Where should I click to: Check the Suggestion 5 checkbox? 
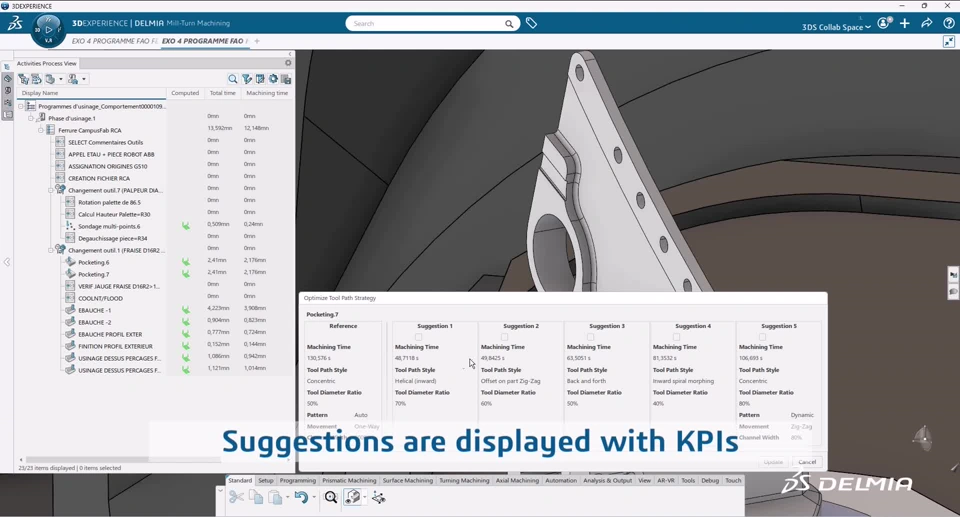762,337
